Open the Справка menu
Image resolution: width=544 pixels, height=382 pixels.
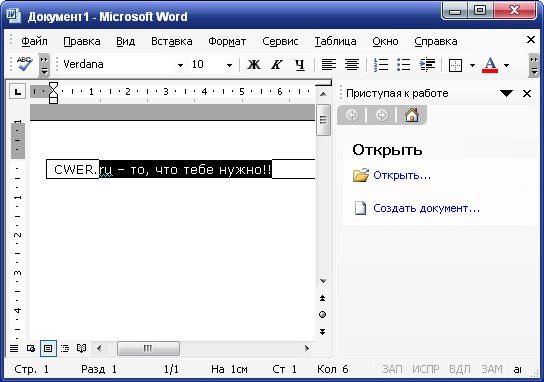click(436, 41)
